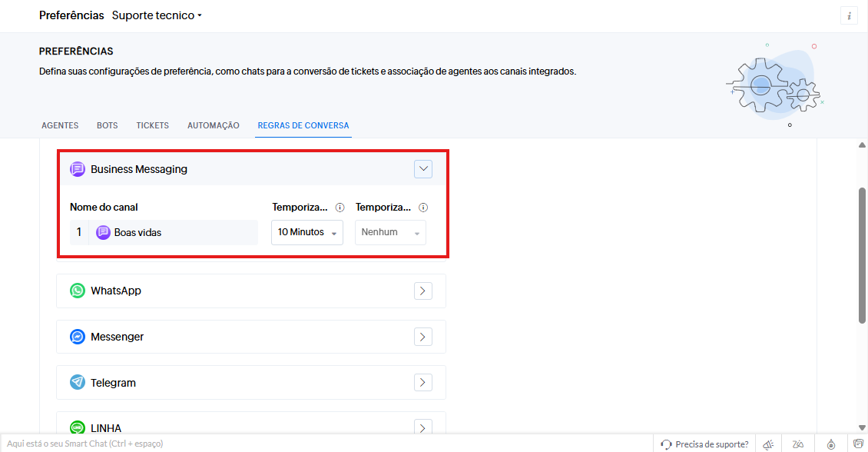Click the Messenger channel icon
The height and width of the screenshot is (452, 868).
[78, 337]
